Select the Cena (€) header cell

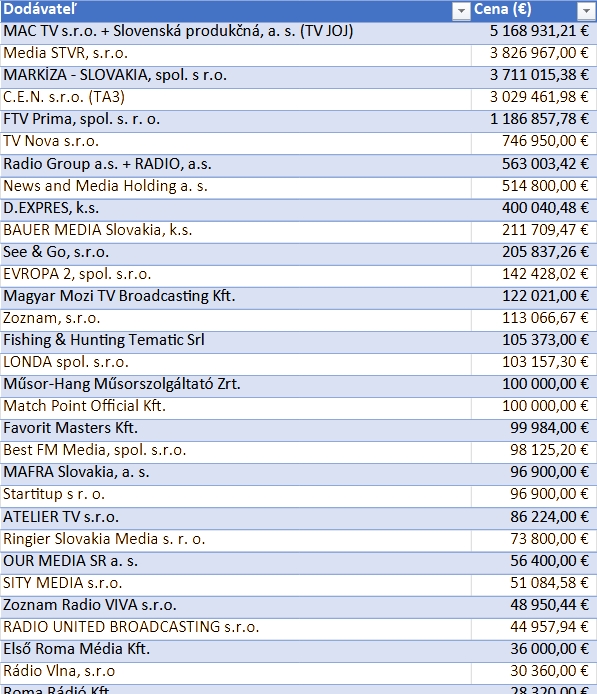[534, 10]
